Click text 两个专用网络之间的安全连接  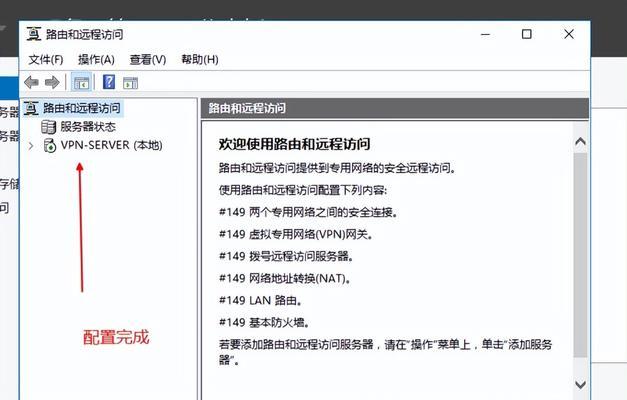323,212
